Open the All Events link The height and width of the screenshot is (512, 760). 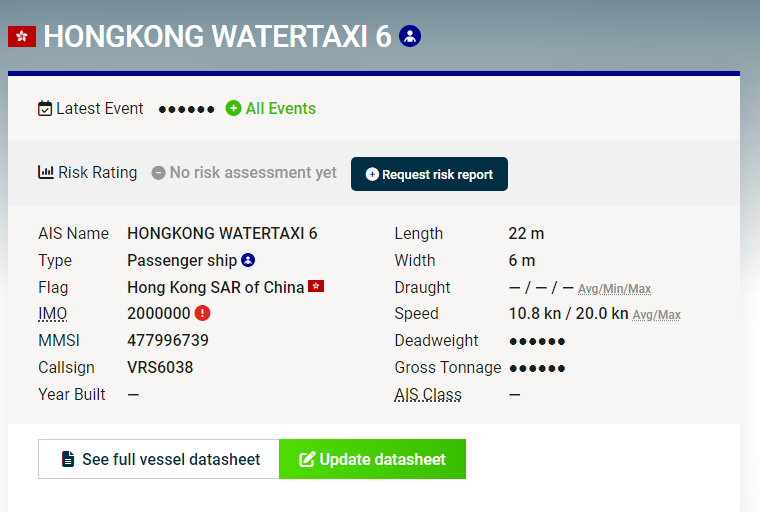tap(280, 108)
